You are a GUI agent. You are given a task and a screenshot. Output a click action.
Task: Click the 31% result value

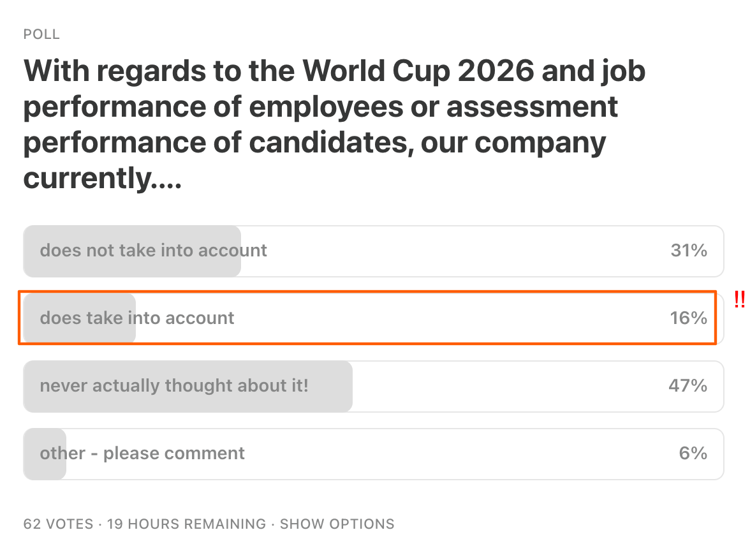pos(689,250)
